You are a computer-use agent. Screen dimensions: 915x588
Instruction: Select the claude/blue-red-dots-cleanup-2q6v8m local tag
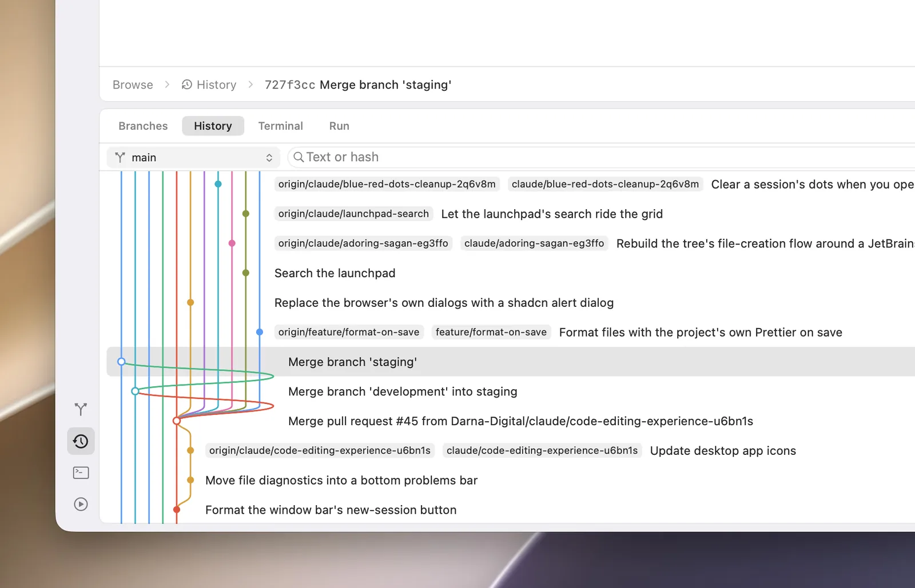(x=605, y=184)
